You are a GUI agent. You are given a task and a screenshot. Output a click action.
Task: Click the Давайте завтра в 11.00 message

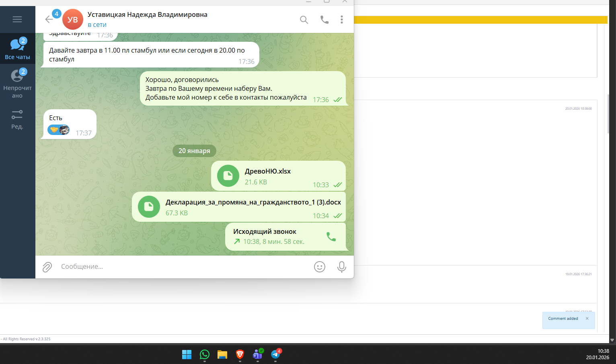pyautogui.click(x=151, y=55)
